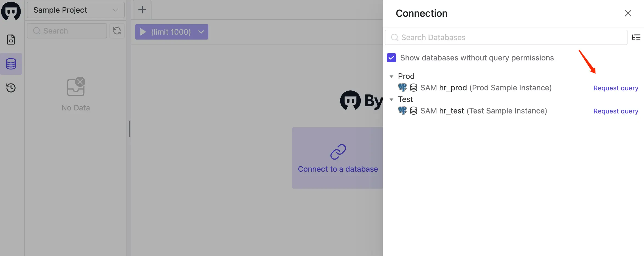Click the run query play icon
The width and height of the screenshot is (644, 256).
(x=143, y=32)
